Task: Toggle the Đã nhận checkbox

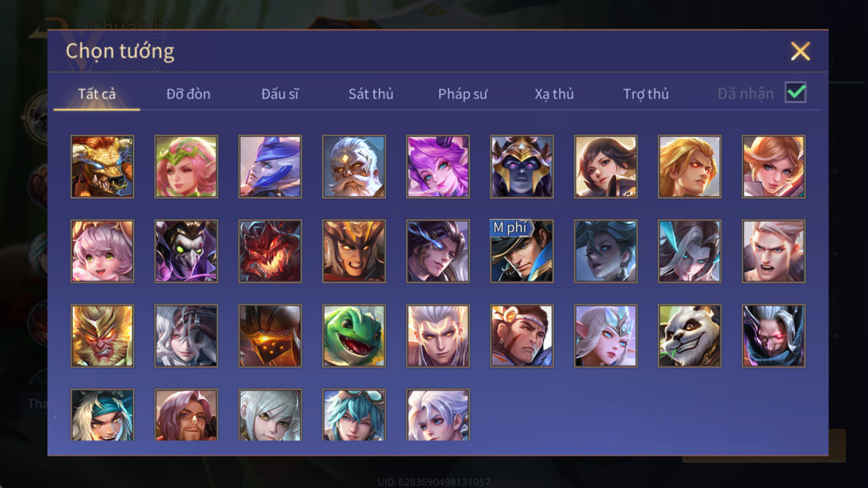Action: click(x=795, y=93)
